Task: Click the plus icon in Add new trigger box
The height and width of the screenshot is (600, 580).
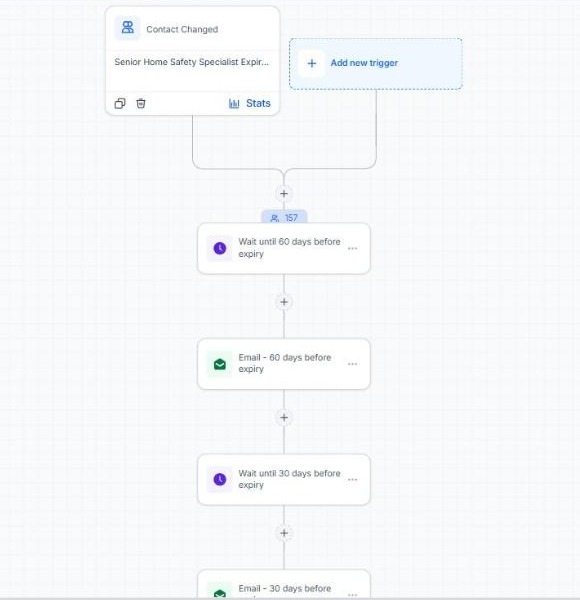Action: (312, 63)
